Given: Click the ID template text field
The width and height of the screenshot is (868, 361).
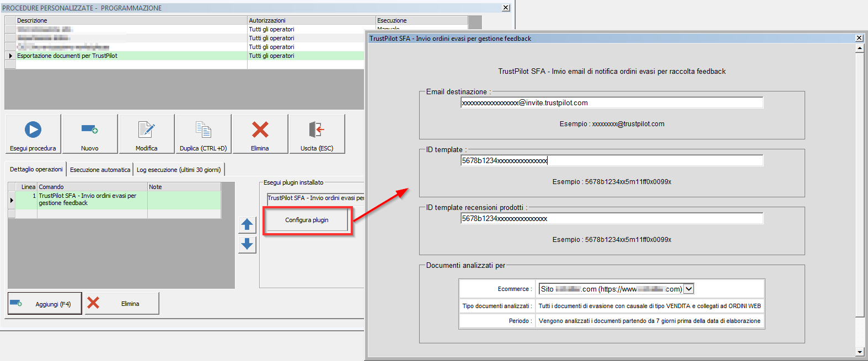Looking at the screenshot, I should 612,161.
